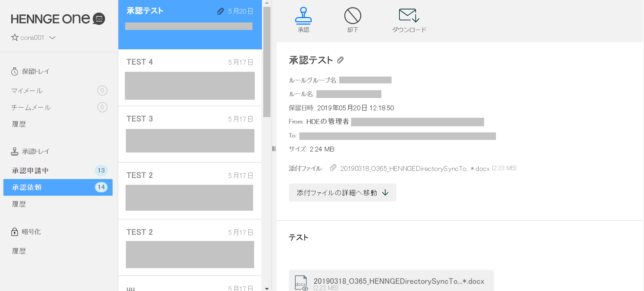Expand the cons001 account dropdown chevron
The height and width of the screenshot is (291, 644).
point(52,37)
